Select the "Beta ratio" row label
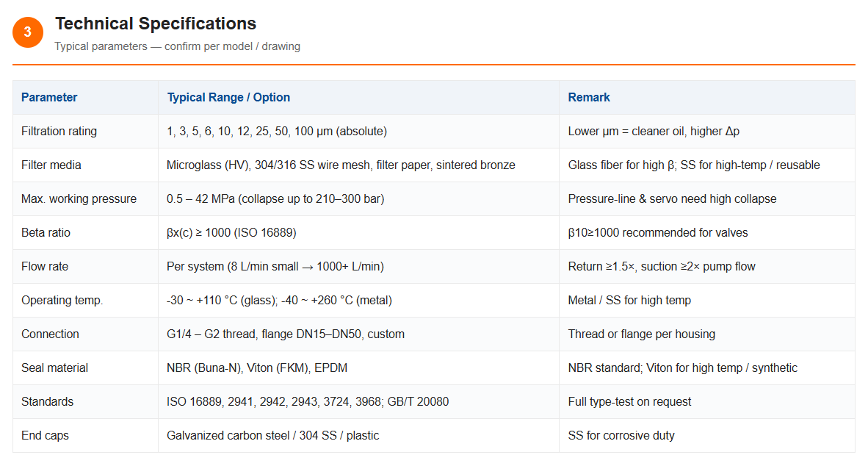The height and width of the screenshot is (466, 868). point(46,233)
